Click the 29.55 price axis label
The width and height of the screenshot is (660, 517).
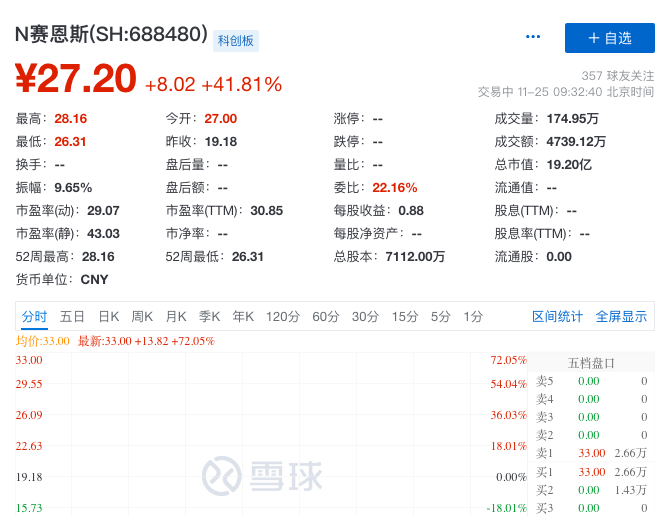coord(29,384)
